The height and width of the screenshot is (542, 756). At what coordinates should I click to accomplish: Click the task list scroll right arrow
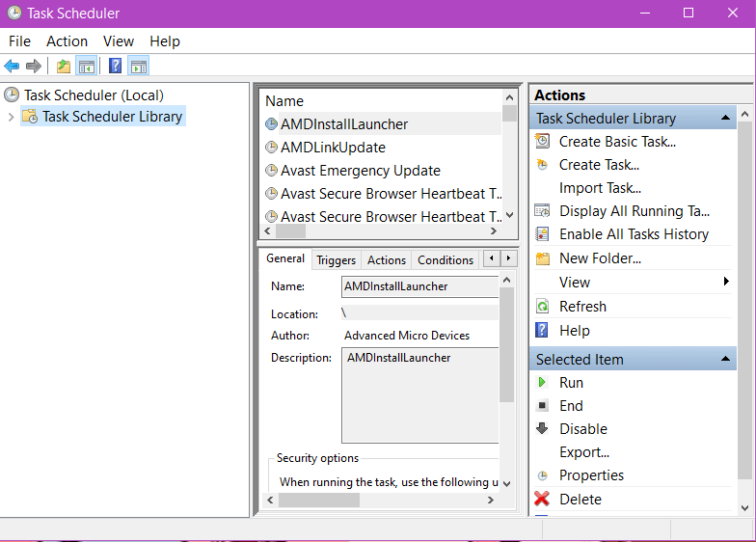pyautogui.click(x=494, y=231)
